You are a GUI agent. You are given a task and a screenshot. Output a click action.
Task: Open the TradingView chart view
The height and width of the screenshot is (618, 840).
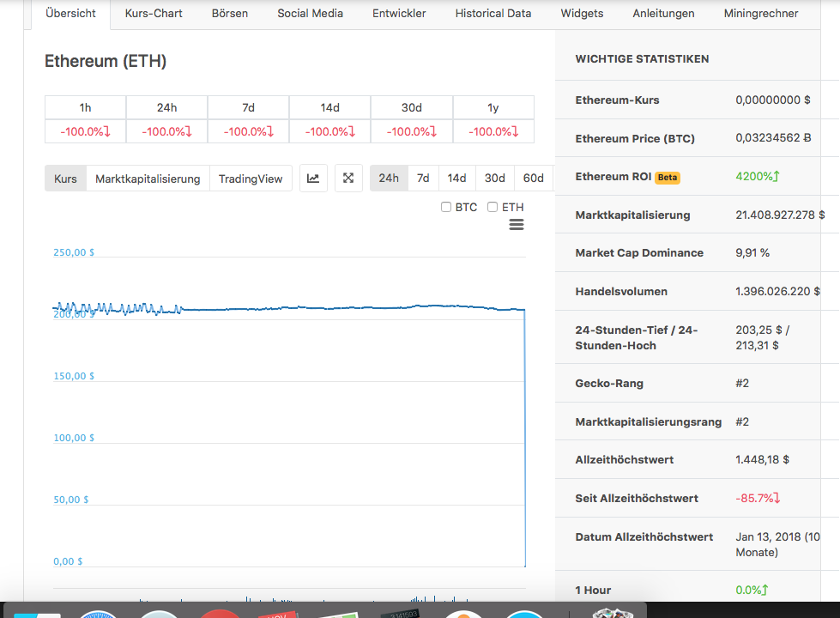pyautogui.click(x=251, y=178)
